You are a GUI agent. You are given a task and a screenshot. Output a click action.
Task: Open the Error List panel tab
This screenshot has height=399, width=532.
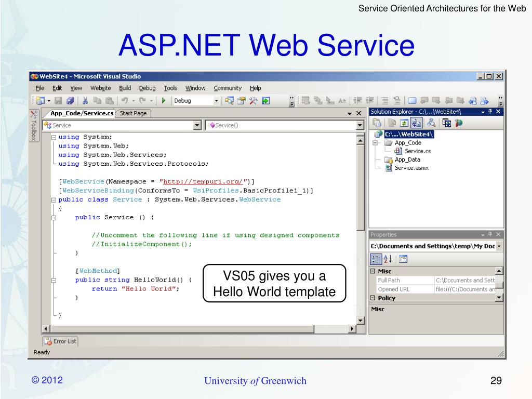[x=60, y=341]
